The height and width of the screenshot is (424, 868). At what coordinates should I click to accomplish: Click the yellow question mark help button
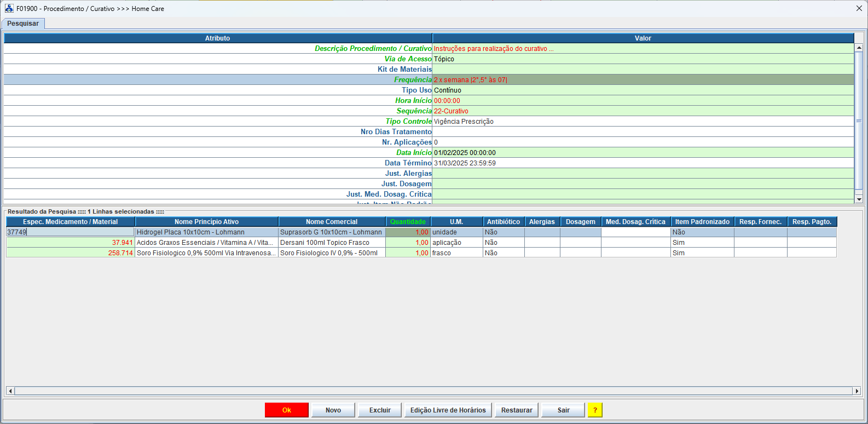click(x=595, y=410)
